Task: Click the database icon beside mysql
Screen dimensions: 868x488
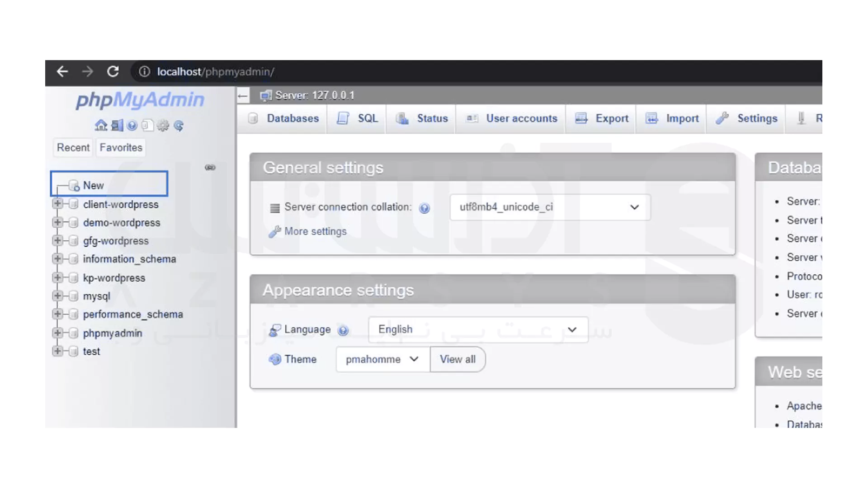Action: 74,296
